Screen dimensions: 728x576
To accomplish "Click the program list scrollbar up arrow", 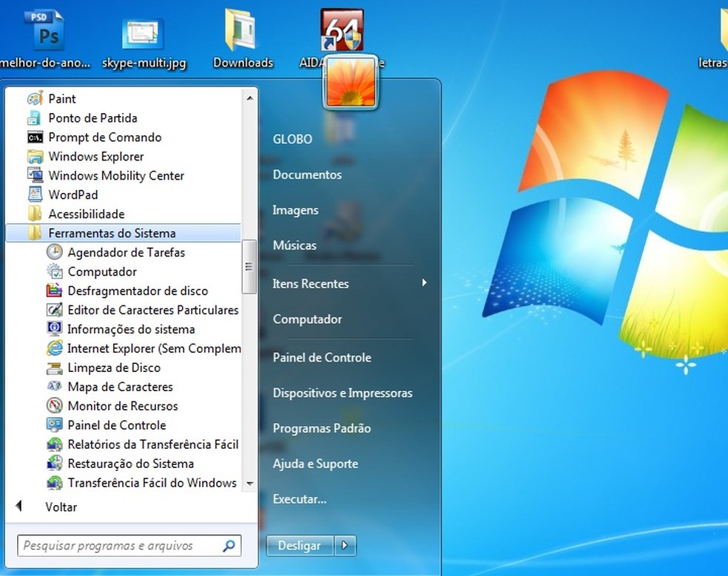I will (x=249, y=98).
